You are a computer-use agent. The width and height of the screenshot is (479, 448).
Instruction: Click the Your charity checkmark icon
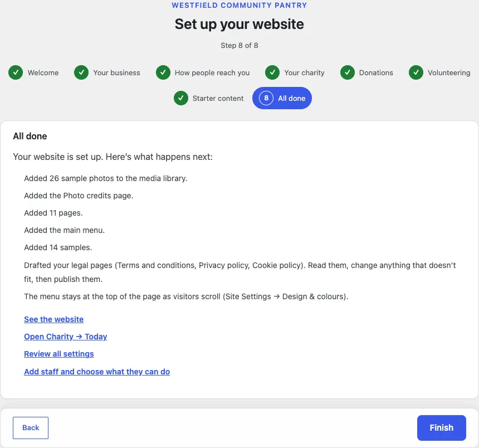tap(272, 72)
